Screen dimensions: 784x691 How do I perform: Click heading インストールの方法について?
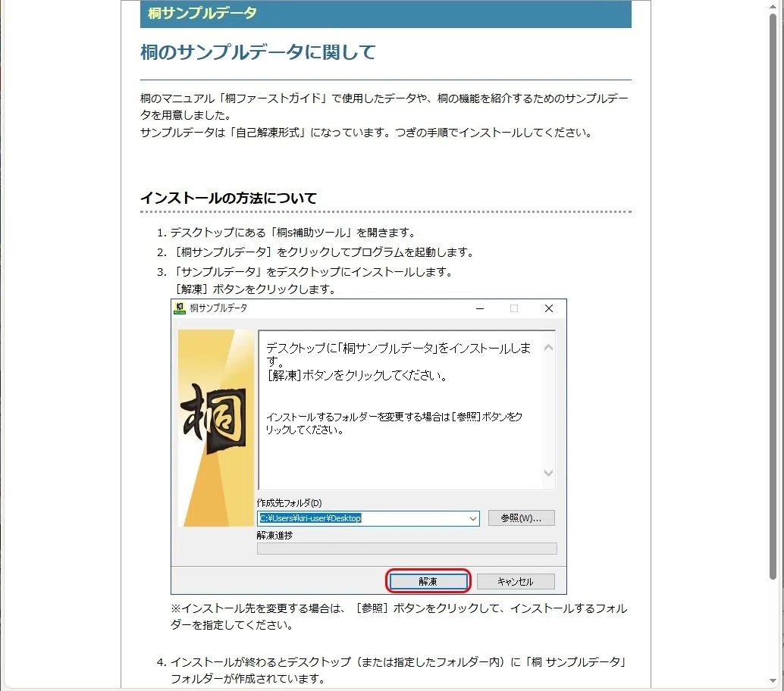click(228, 198)
